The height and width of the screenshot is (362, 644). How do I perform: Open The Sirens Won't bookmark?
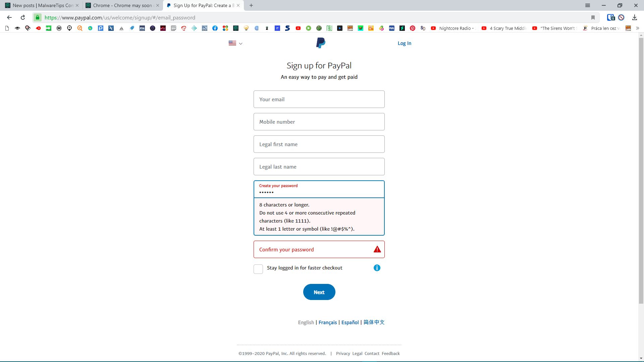click(x=554, y=28)
